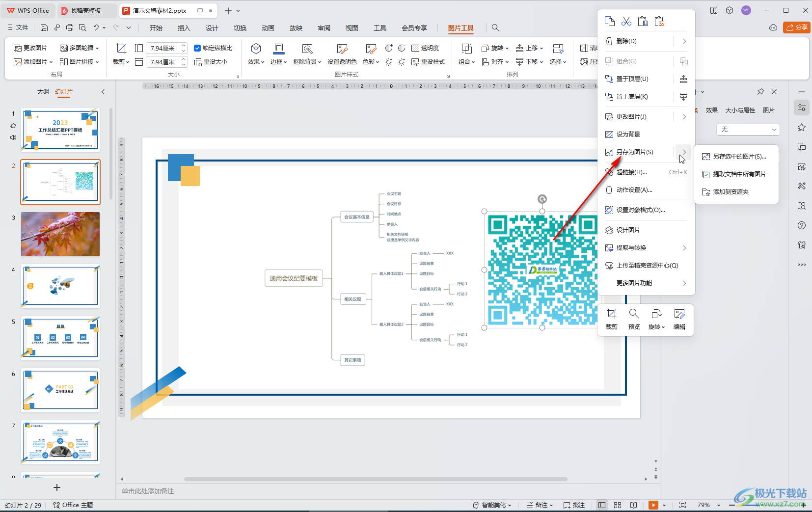Click Reset Size (重设大小) button

tap(211, 62)
